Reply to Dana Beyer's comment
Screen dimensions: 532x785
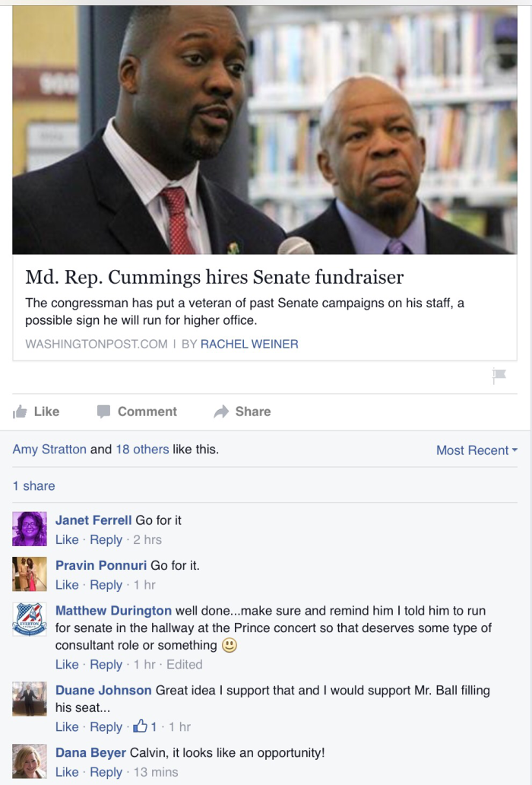[x=106, y=772]
